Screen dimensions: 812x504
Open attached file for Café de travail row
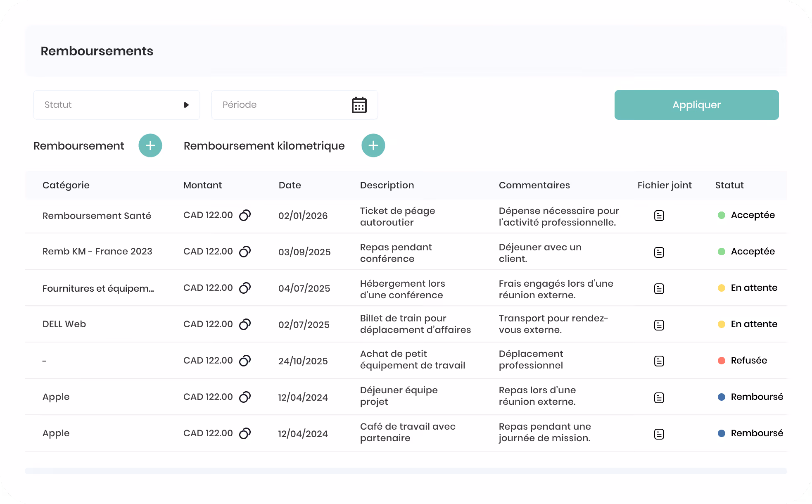point(659,434)
